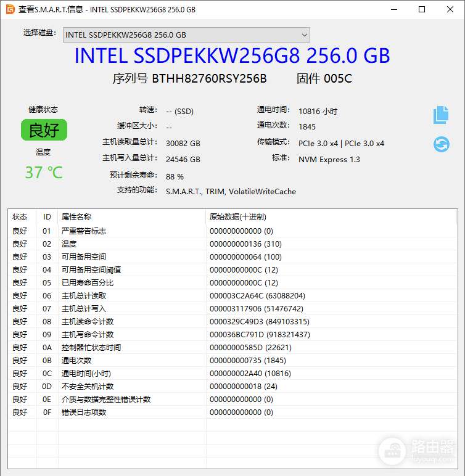The height and width of the screenshot is (476, 465).
Task: Click the green 良好 health status badge
Action: pyautogui.click(x=44, y=130)
